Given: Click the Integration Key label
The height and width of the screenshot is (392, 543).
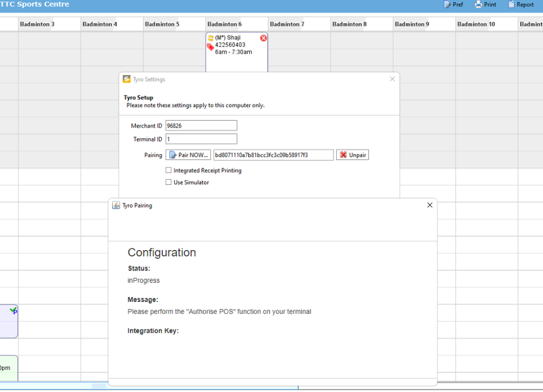Looking at the screenshot, I should point(153,331).
